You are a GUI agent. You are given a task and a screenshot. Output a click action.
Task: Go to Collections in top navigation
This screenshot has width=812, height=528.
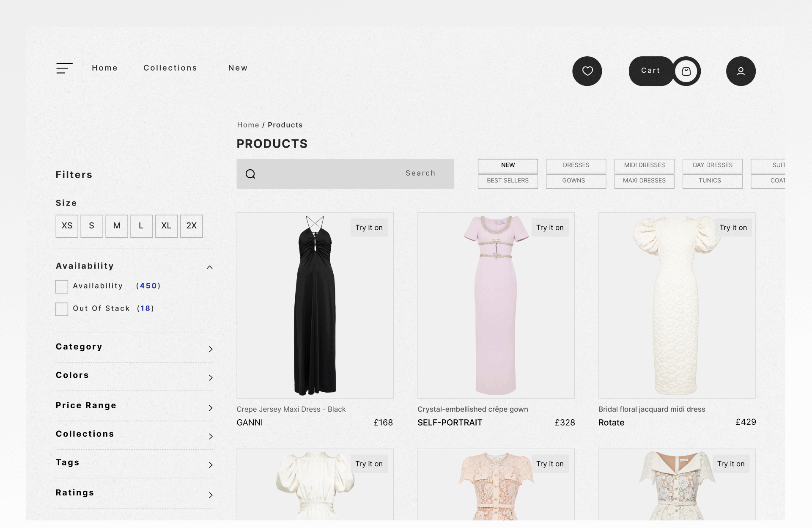(170, 68)
